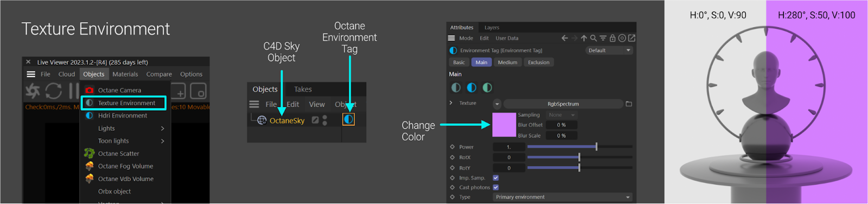The height and width of the screenshot is (204, 868).
Task: Open the Live Viewer hamburger menu
Action: pyautogui.click(x=31, y=74)
